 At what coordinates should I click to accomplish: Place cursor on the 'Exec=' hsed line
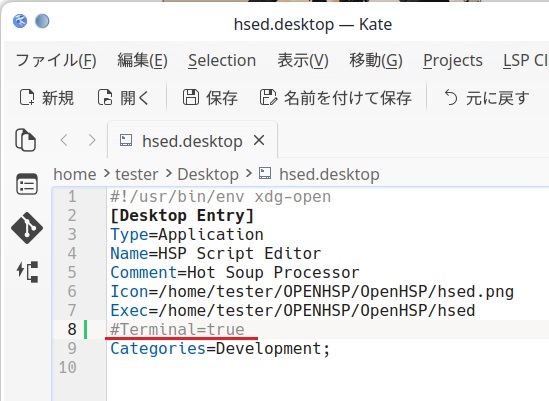click(x=293, y=310)
